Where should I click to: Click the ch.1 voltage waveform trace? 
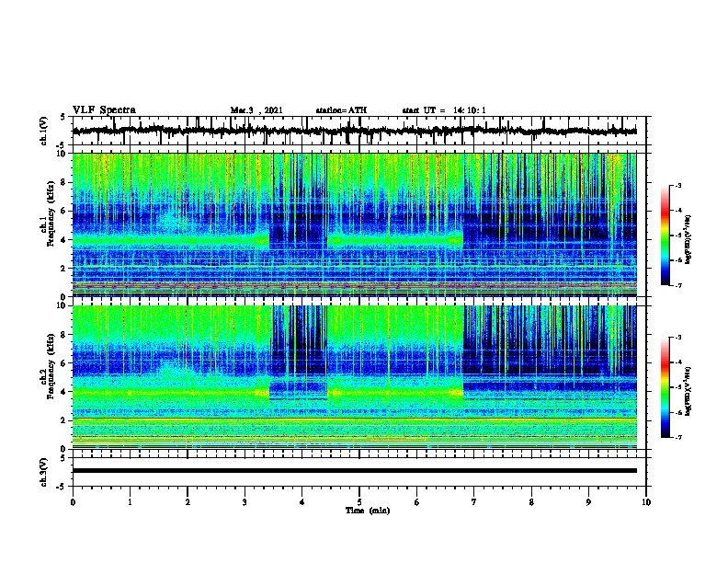pyautogui.click(x=354, y=131)
